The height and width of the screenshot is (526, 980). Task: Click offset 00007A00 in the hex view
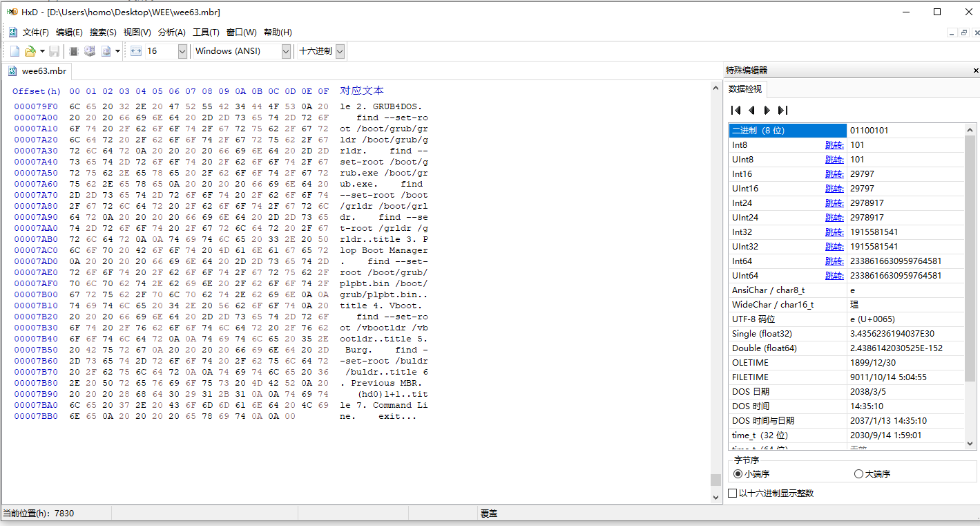tap(36, 118)
